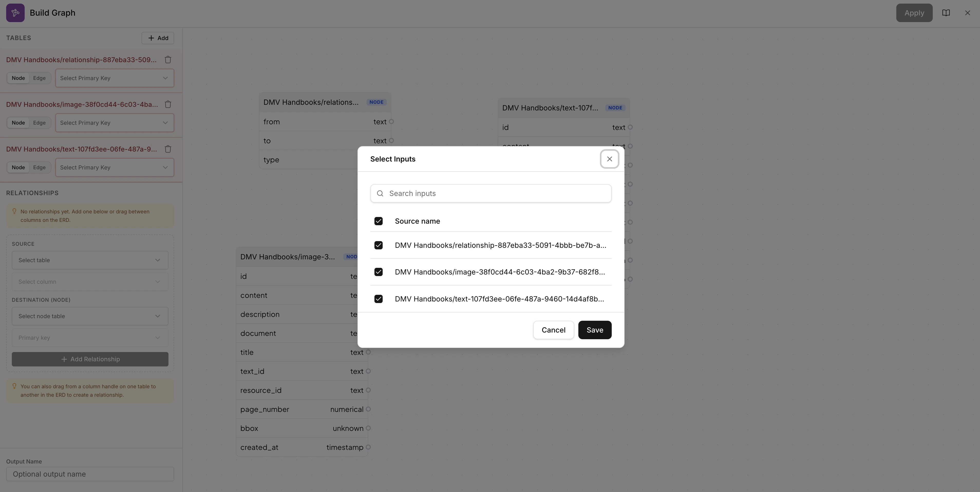Switch the relationship table to Edge mode
The width and height of the screenshot is (980, 492).
pos(39,78)
